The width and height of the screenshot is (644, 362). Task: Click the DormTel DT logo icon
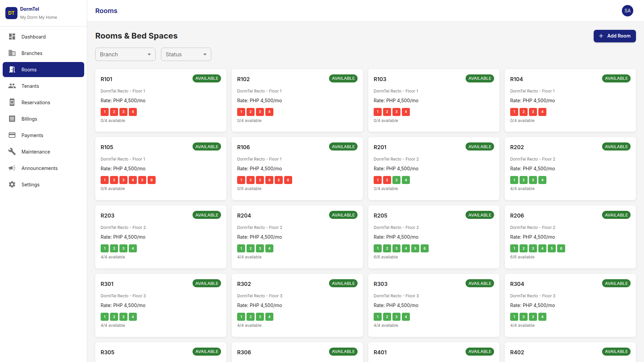coord(11,13)
